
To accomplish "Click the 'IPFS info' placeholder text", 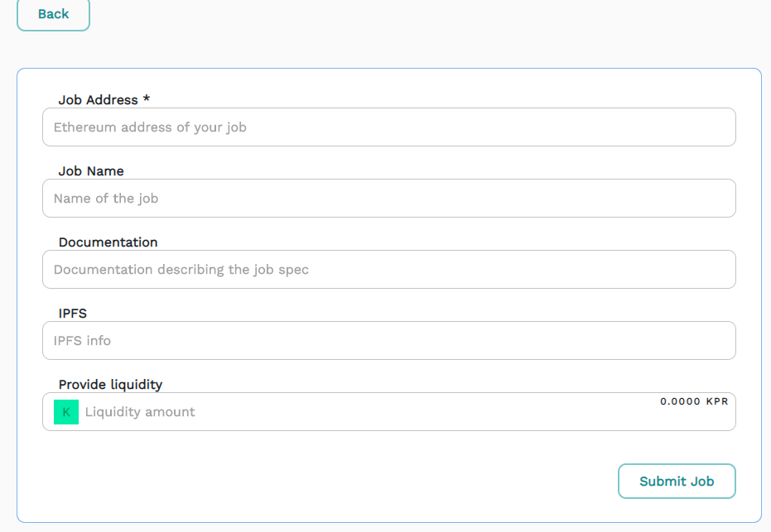I will [x=82, y=341].
